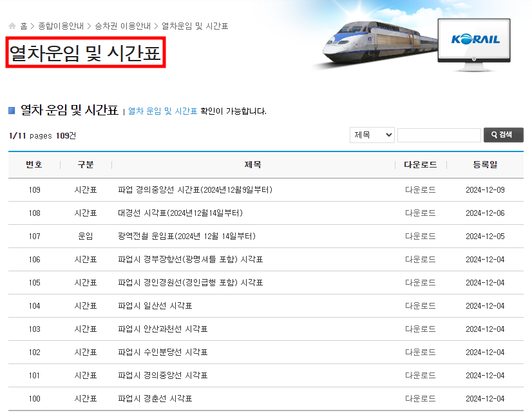Open 승차권 이용안내 breadcrumb link

click(122, 26)
